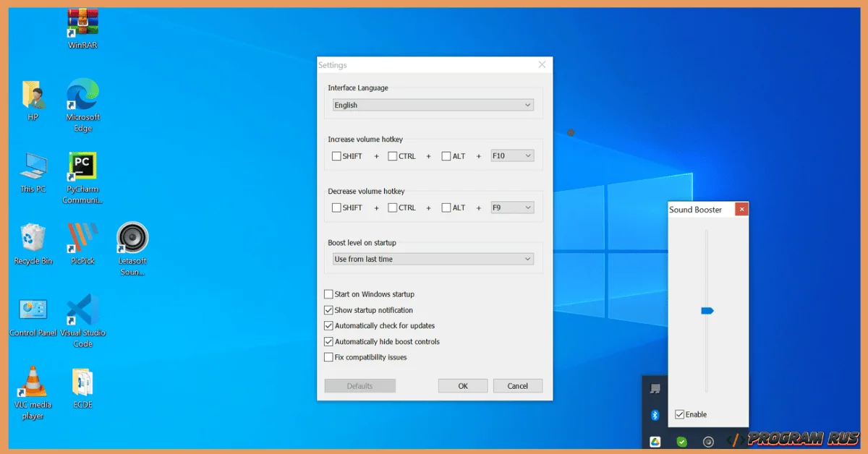Viewport: 868px width, 454px height.
Task: Select the Visual Studio Code shortcut
Action: point(82,311)
